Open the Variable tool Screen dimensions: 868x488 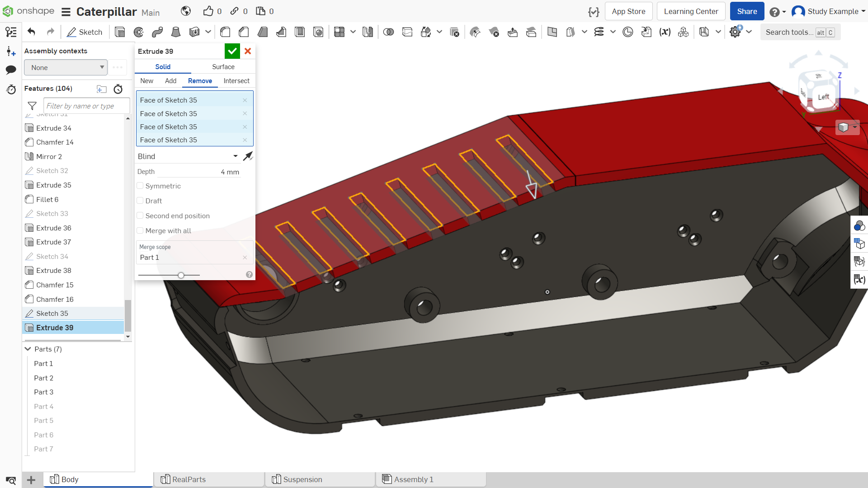tap(665, 32)
